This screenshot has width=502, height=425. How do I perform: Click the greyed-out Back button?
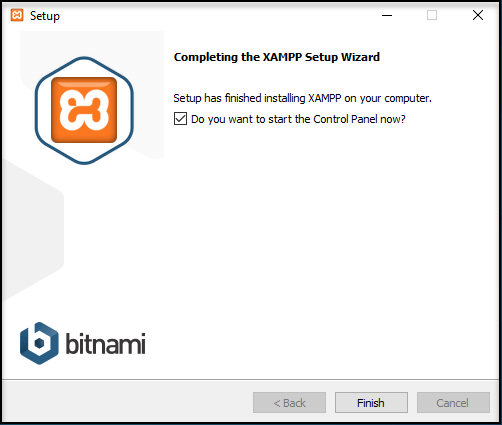pyautogui.click(x=289, y=403)
